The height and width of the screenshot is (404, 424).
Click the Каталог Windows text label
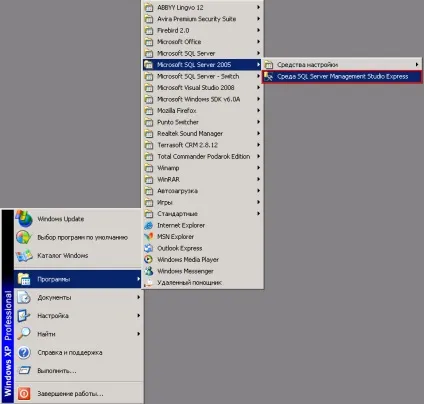[63, 256]
